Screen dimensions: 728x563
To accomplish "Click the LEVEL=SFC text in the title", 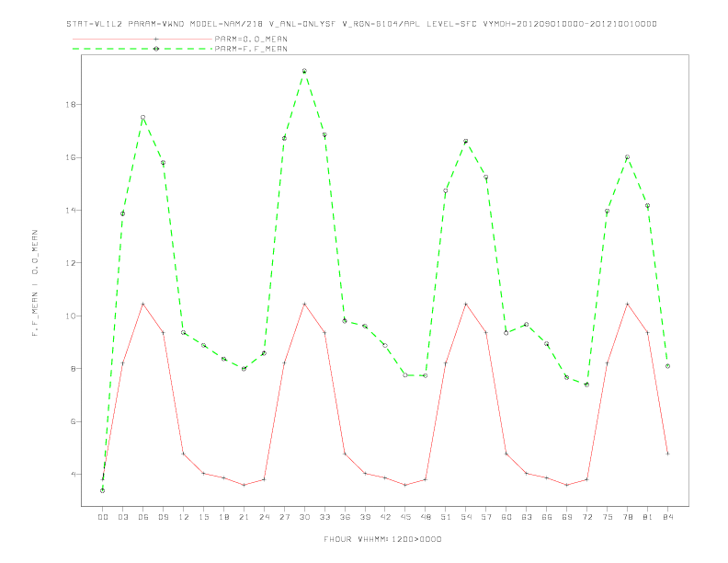I will [451, 24].
